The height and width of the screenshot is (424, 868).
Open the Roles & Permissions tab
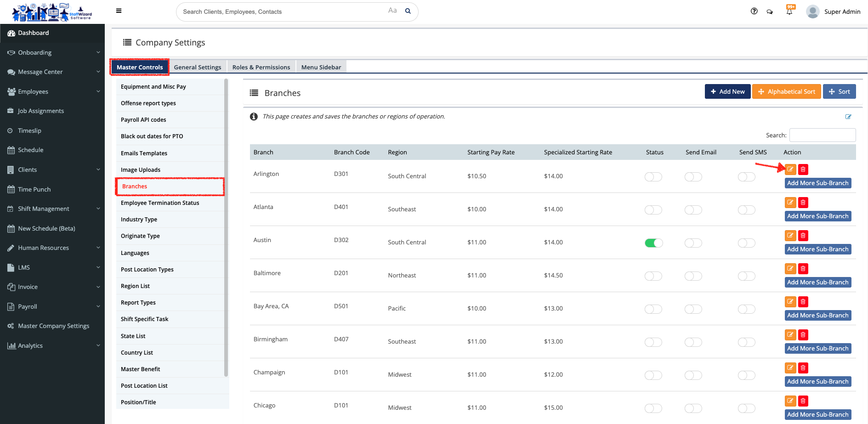tap(261, 67)
